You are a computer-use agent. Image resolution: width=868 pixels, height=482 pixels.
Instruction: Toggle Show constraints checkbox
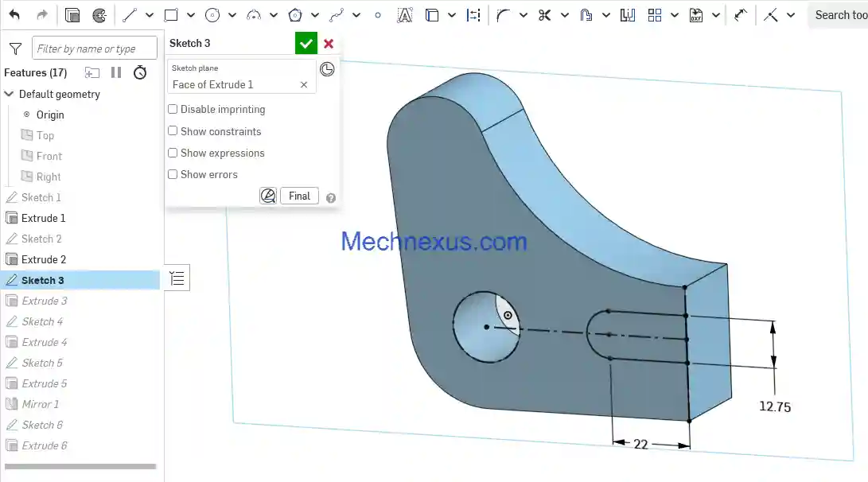coord(173,131)
